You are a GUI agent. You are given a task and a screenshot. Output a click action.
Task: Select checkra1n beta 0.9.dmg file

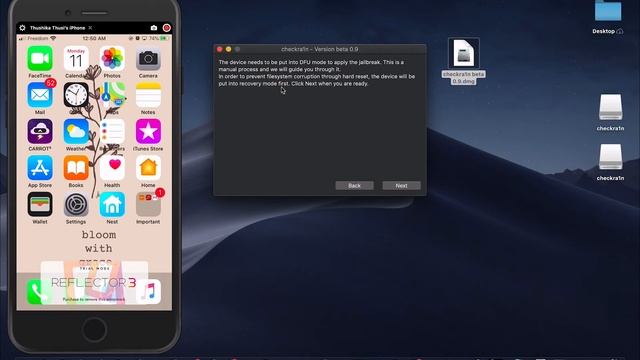463,61
